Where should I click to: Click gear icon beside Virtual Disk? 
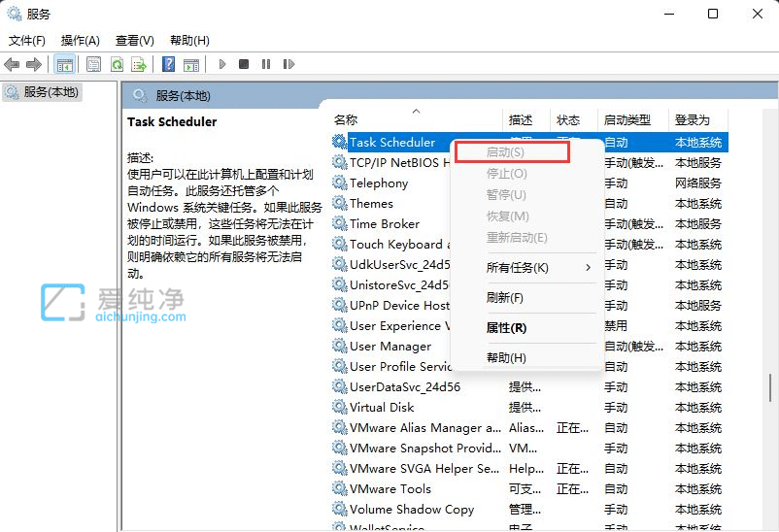[x=340, y=407]
